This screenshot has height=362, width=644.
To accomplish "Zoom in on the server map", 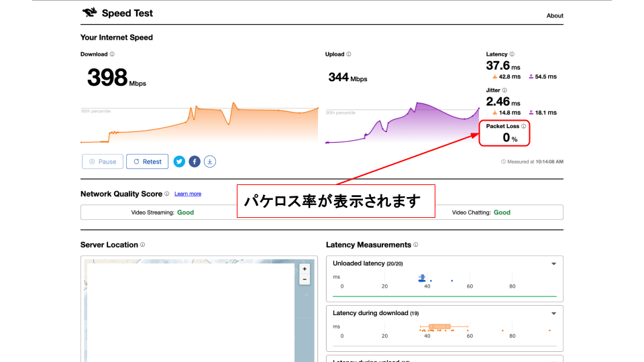I will [x=305, y=269].
